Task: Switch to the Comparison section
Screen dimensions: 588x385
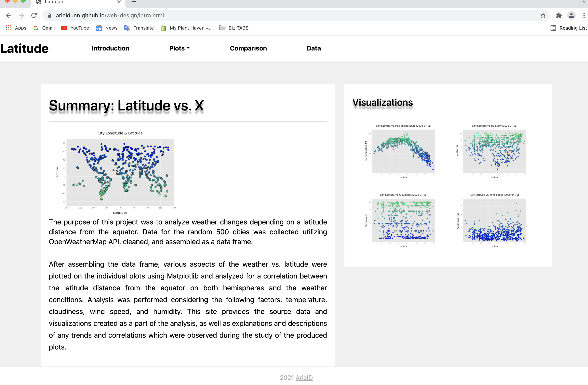Action: coord(248,48)
